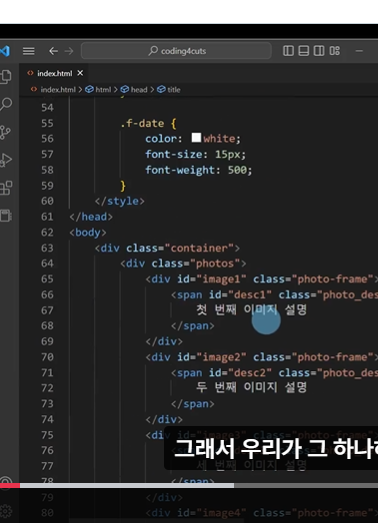Click index.html in the breadcrumb
The width and height of the screenshot is (378, 529).
[58, 89]
